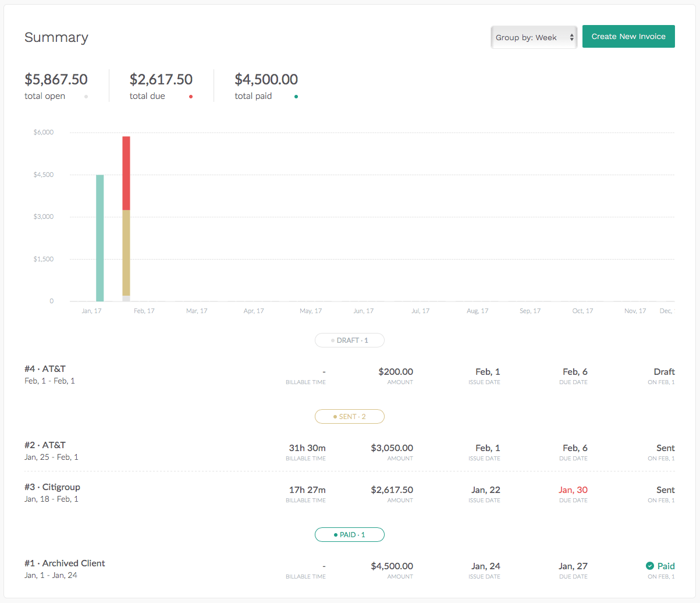Click the Create New Invoice button
Screen dimensions: 700x603
click(x=628, y=36)
